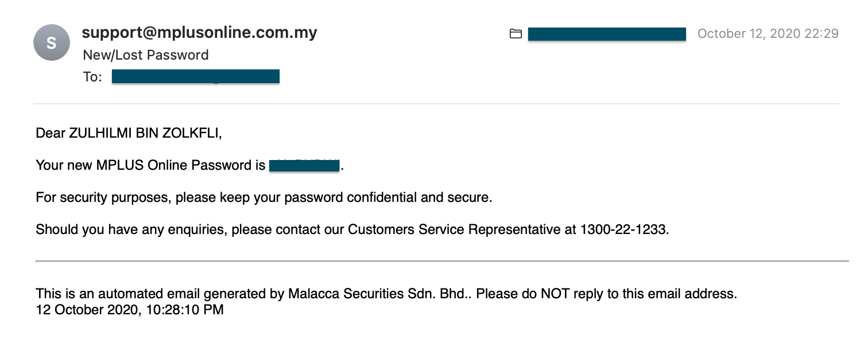
Task: Click the timestamp 12 October 2020, 10:28:10 PM
Action: [130, 310]
